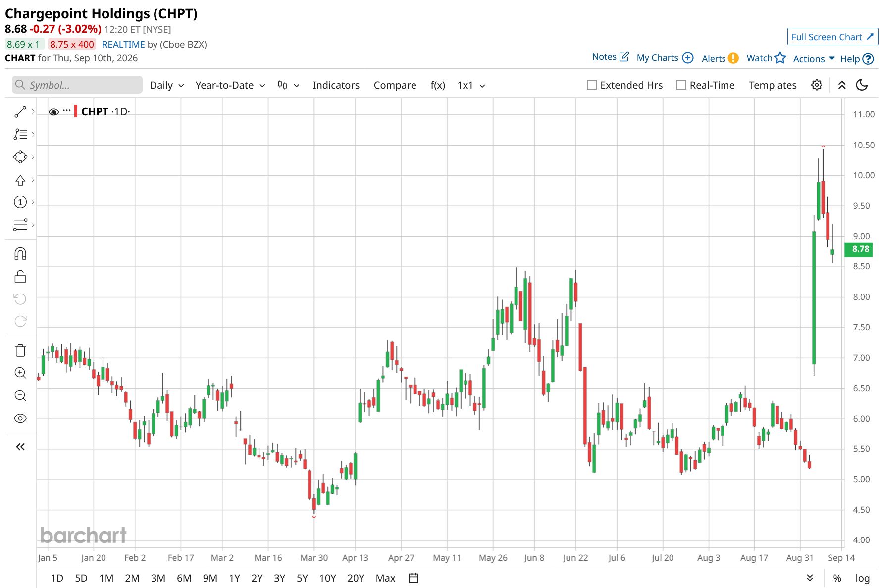The width and height of the screenshot is (879, 588).
Task: Click the Full Screen Chart button
Action: click(832, 37)
